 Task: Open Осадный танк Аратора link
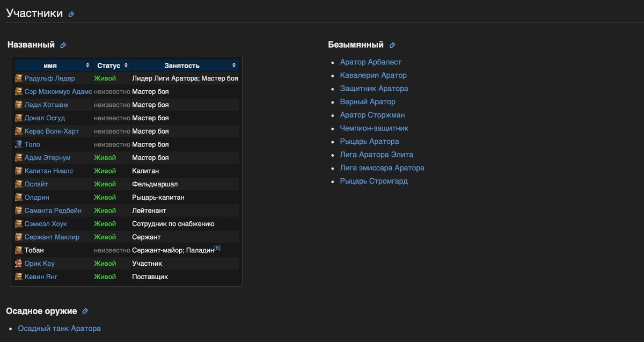(x=59, y=329)
